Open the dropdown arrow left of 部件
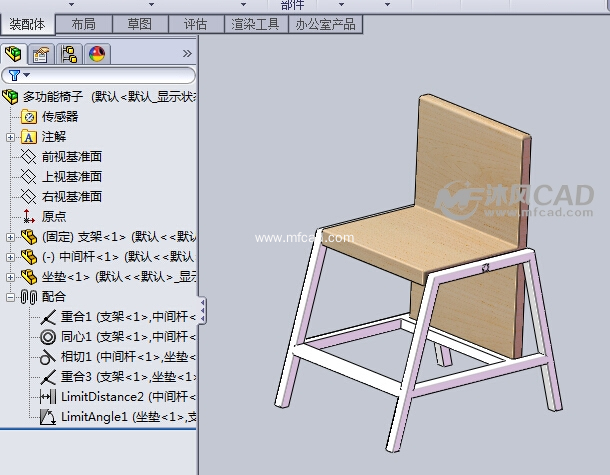The height and width of the screenshot is (475, 610). (244, 4)
